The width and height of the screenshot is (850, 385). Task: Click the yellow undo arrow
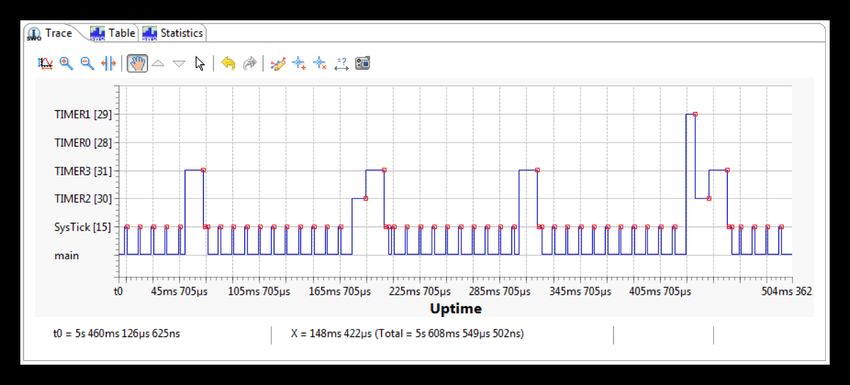coord(229,63)
